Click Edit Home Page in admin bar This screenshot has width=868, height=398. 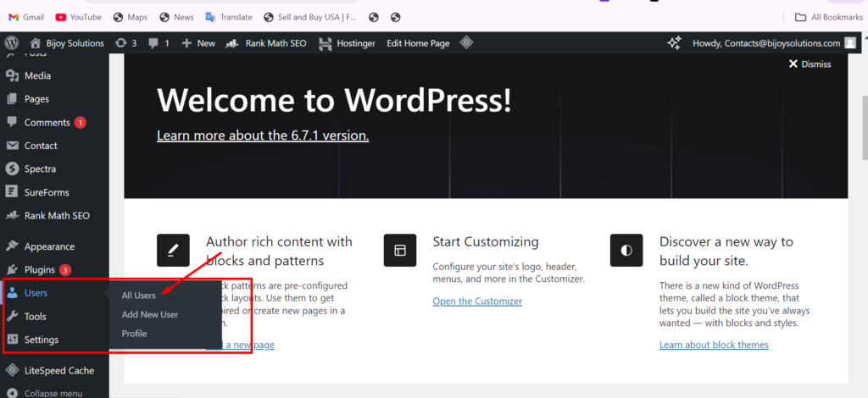pos(418,43)
